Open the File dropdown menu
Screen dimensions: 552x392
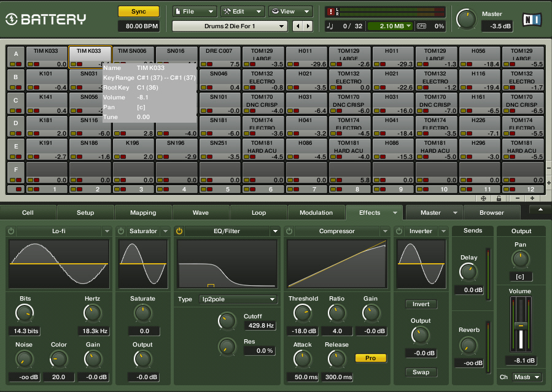coord(195,12)
